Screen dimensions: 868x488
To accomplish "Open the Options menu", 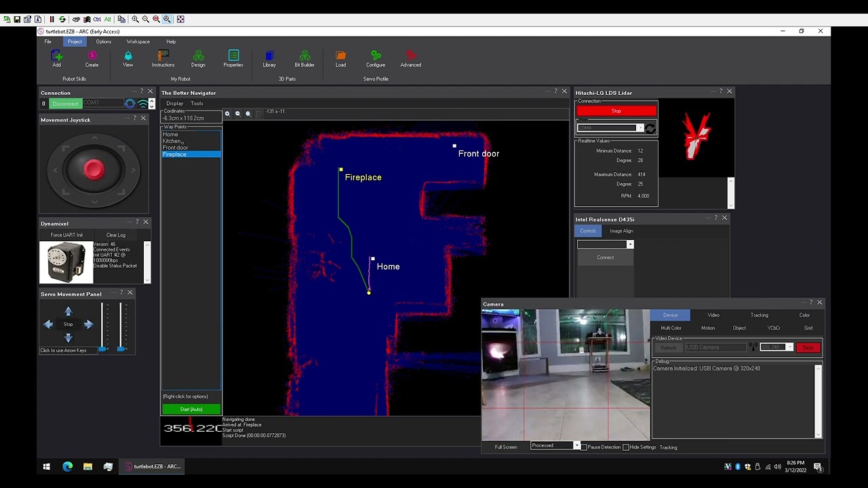I will pyautogui.click(x=103, y=41).
